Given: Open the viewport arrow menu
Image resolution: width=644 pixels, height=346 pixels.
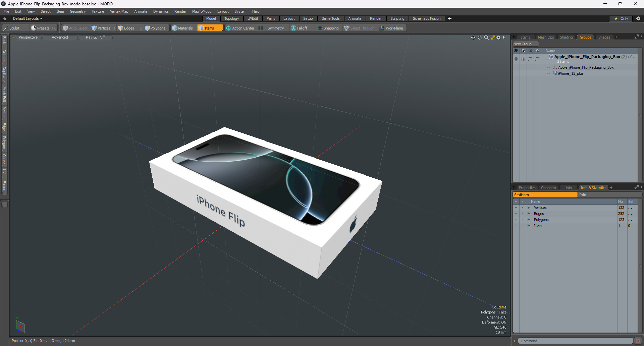Looking at the screenshot, I should [504, 38].
